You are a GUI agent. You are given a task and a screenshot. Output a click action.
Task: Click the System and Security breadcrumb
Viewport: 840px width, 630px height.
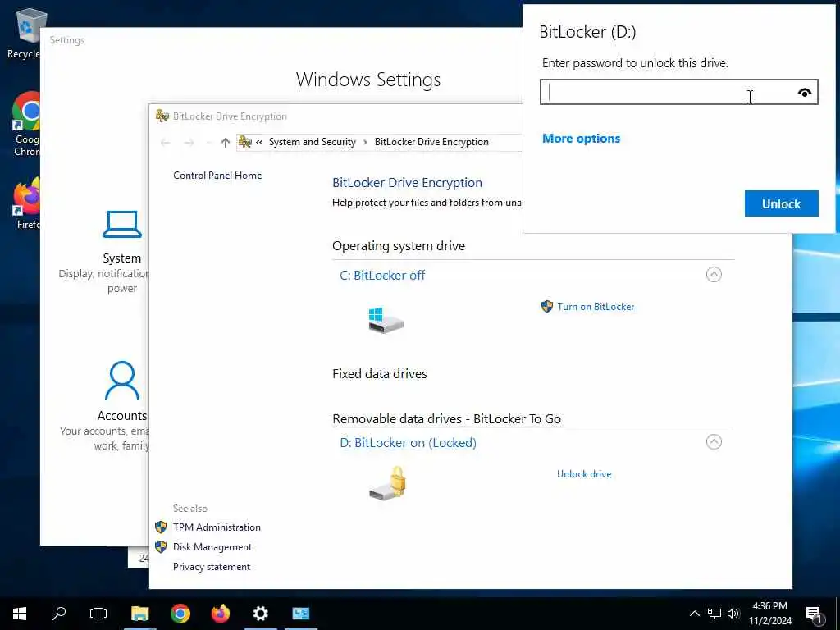[313, 142]
